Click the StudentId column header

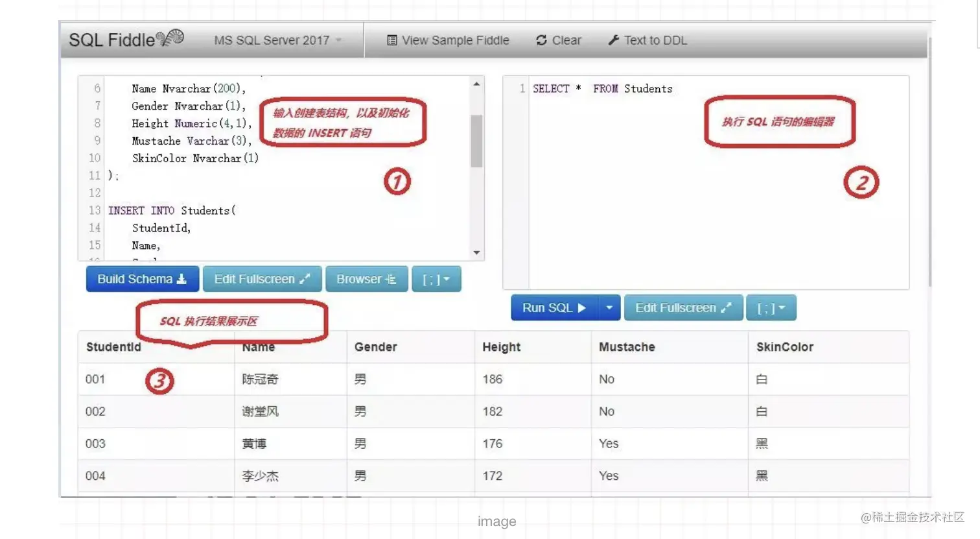pos(113,347)
